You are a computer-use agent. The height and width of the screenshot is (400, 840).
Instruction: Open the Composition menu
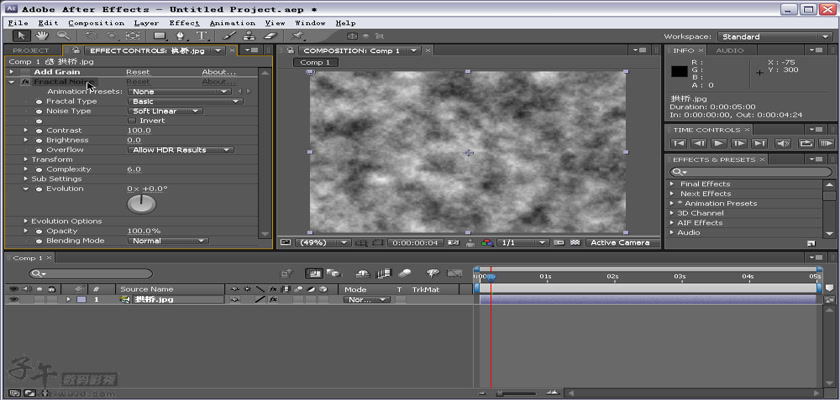point(96,23)
